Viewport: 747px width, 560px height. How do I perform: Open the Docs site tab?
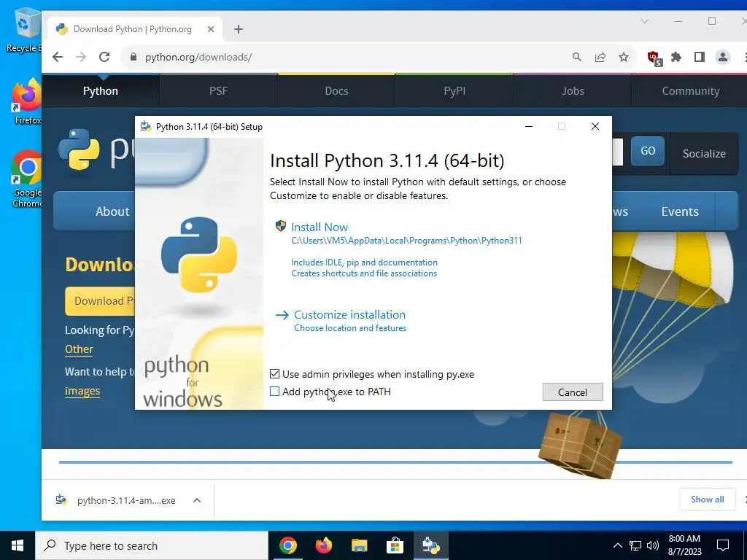(x=336, y=90)
